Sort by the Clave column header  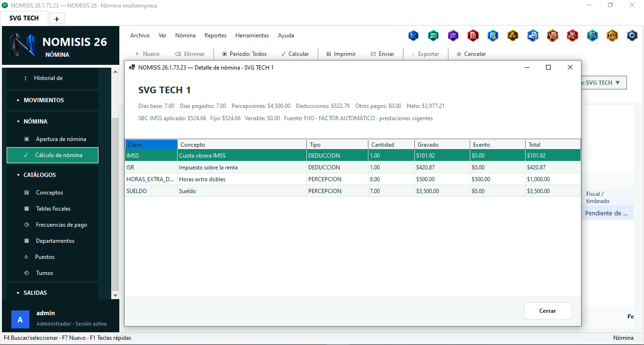coord(151,144)
